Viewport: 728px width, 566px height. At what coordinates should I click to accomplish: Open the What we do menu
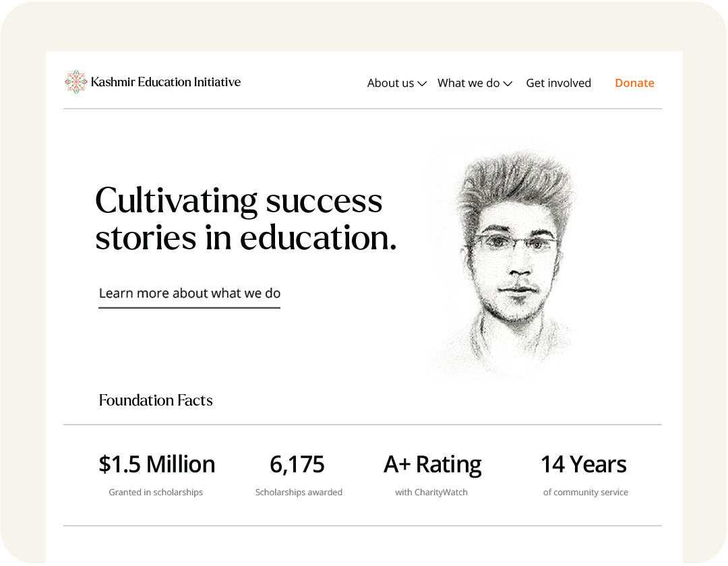(x=475, y=83)
